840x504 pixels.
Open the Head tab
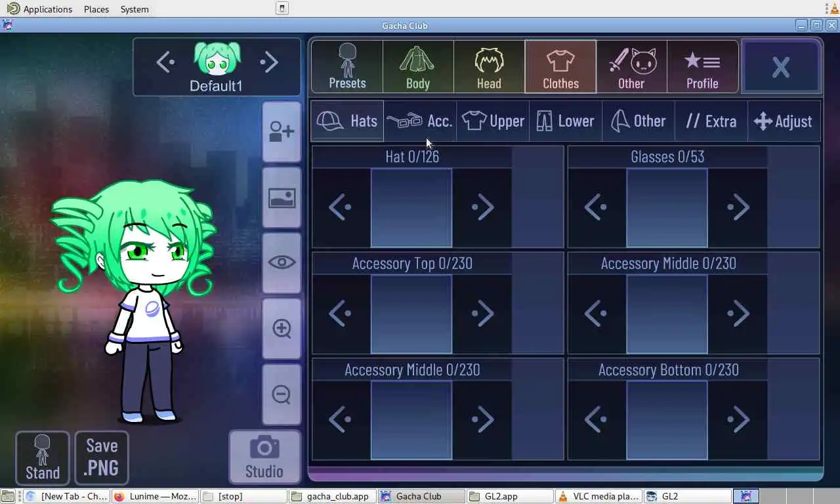tap(489, 66)
